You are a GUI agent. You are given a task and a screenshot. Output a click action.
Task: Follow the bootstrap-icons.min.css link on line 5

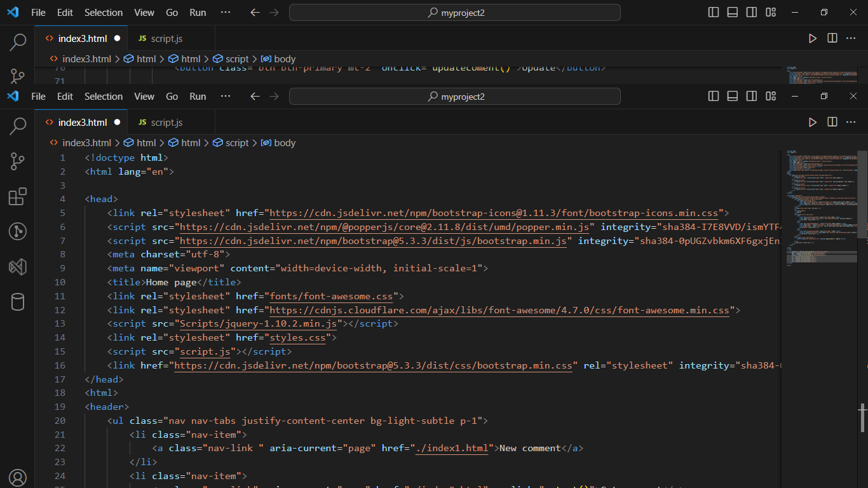point(494,213)
